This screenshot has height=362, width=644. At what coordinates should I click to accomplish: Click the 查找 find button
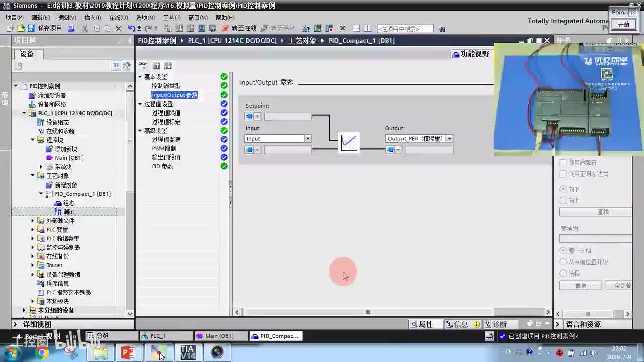[596, 212]
